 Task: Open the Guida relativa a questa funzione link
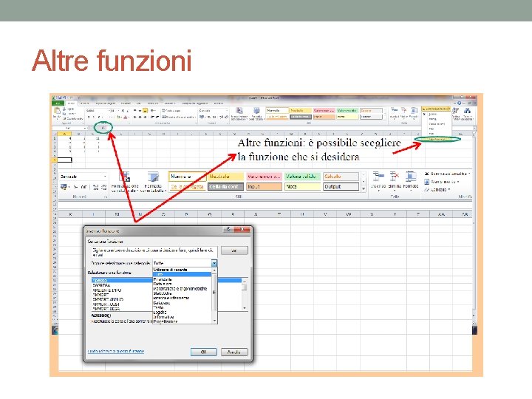coord(116,351)
